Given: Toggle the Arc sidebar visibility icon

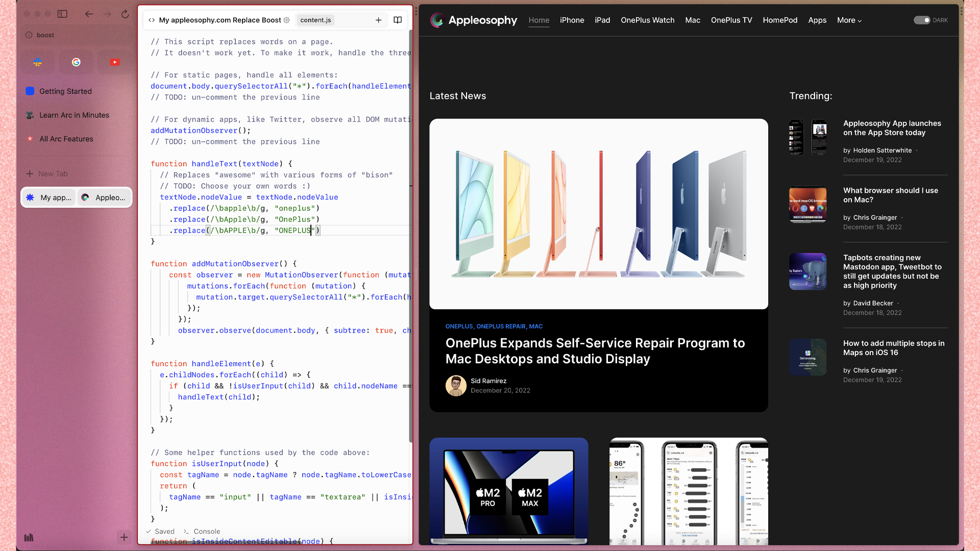Looking at the screenshot, I should click(62, 14).
